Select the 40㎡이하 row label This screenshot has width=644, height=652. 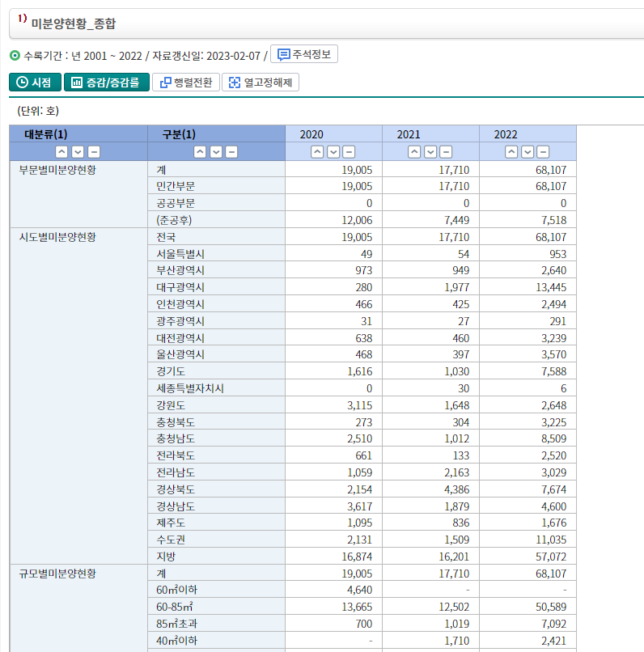(x=176, y=641)
